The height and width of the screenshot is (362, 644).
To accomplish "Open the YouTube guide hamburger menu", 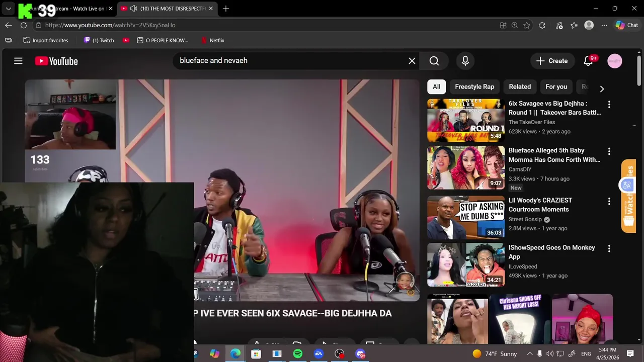I will pos(18,61).
